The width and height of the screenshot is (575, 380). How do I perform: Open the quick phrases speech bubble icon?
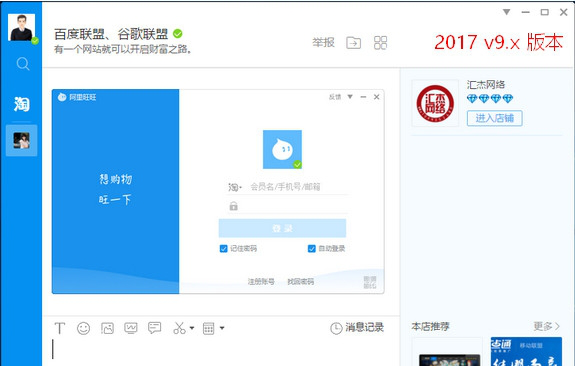154,328
